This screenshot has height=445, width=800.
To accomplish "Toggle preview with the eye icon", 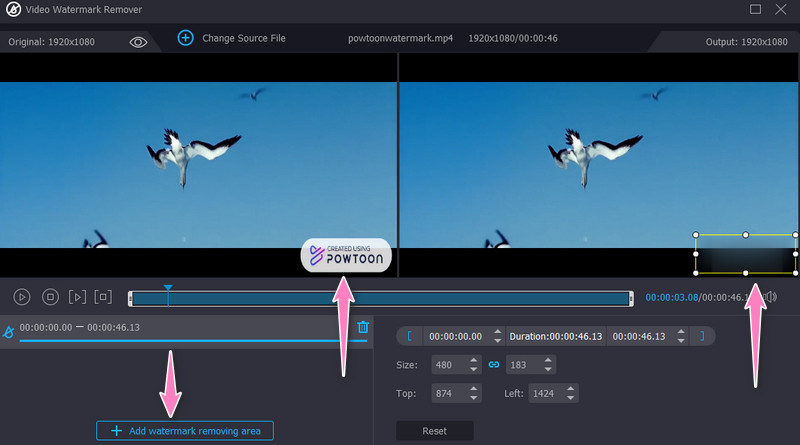I will click(138, 41).
